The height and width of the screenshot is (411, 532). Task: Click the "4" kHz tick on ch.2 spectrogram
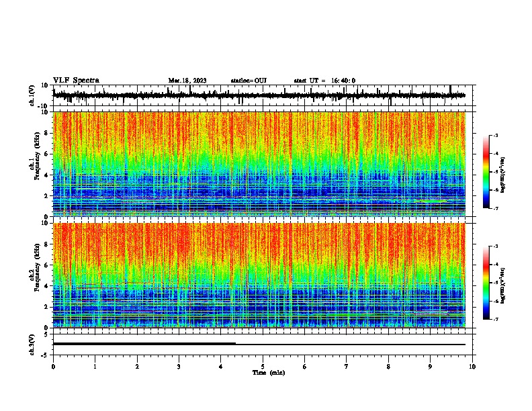[x=46, y=286]
